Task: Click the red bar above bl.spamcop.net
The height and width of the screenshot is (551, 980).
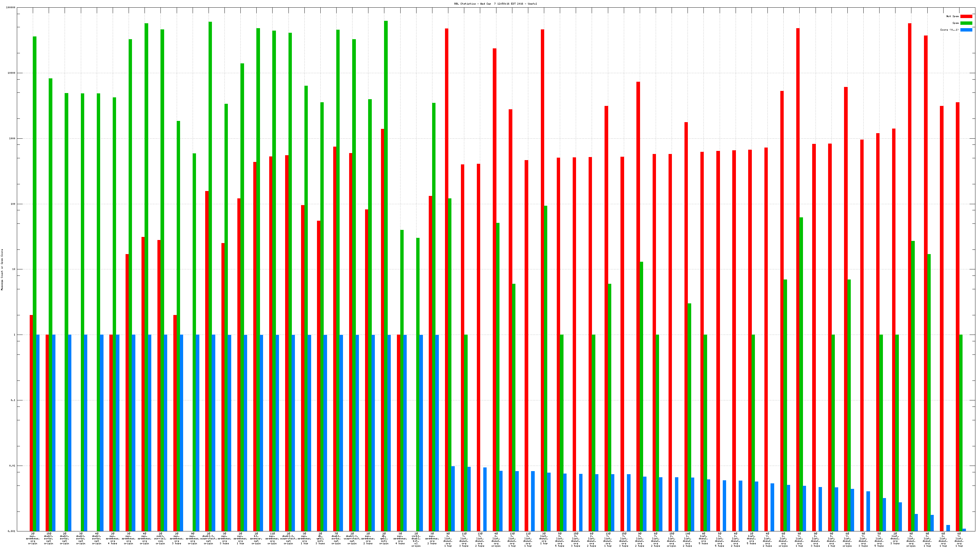Action: [255, 342]
